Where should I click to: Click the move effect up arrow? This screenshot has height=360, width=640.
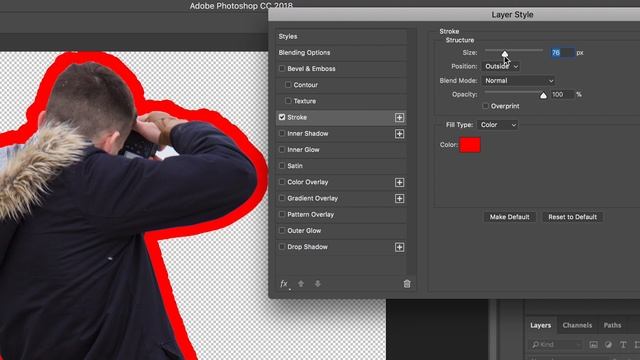[x=301, y=284]
